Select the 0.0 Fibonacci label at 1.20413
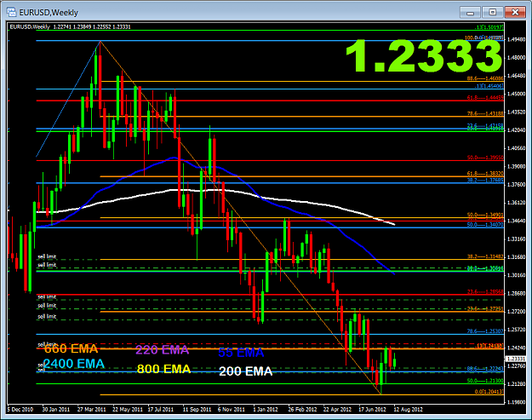Viewport: 532px width, 420px height. coord(489,392)
